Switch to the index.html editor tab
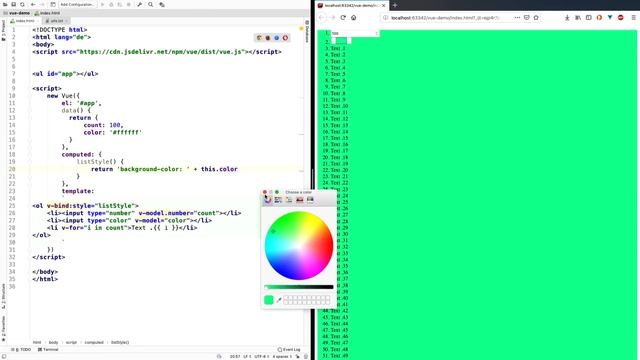This screenshot has width=640, height=360. [x=23, y=21]
